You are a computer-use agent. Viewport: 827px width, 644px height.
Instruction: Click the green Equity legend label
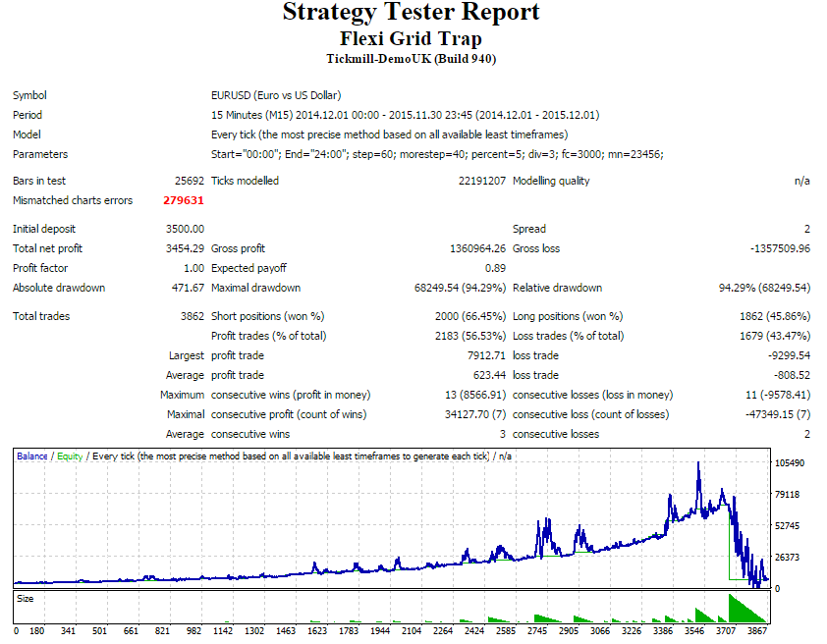(70, 456)
